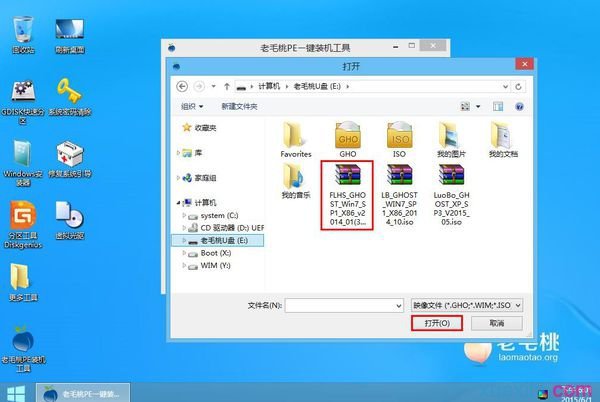Expand the 家庭组 (Homegroup) tree node
This screenshot has height=402, width=600.
[178, 178]
